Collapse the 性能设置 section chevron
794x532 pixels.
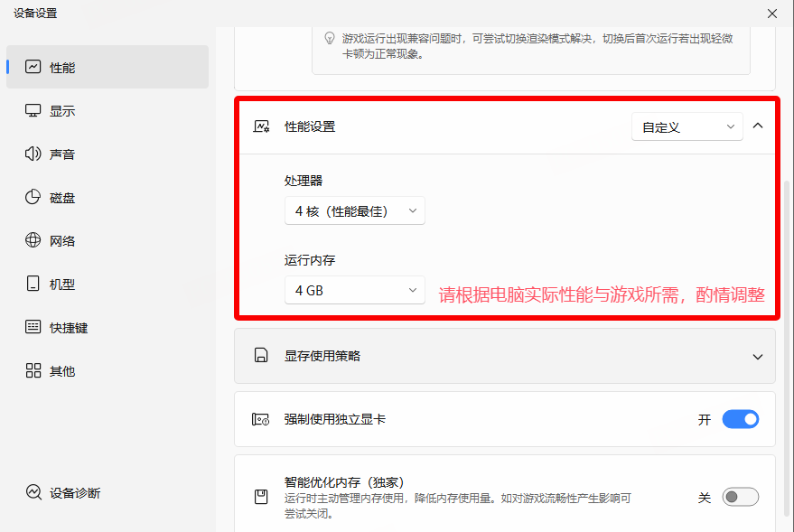[x=758, y=126]
